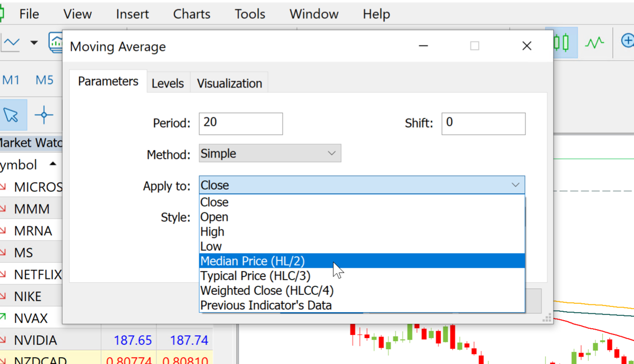Choose Close from the Apply to list
The image size is (634, 364).
pyautogui.click(x=362, y=202)
